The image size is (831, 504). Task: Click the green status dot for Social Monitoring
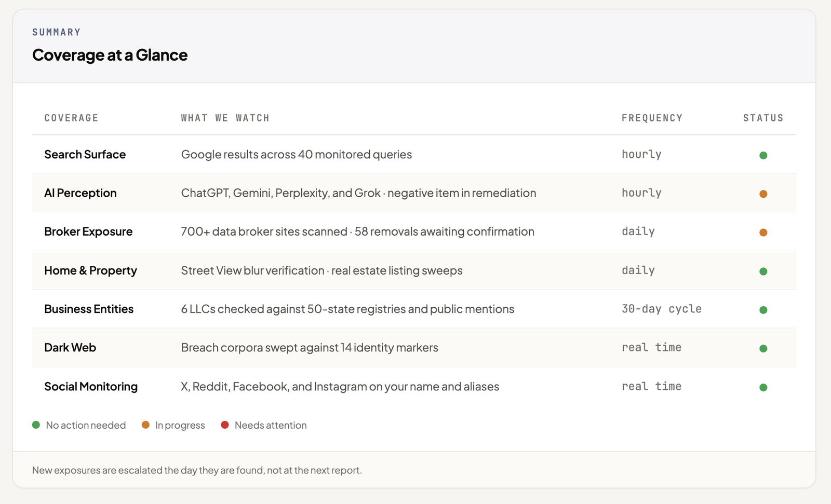tap(763, 387)
